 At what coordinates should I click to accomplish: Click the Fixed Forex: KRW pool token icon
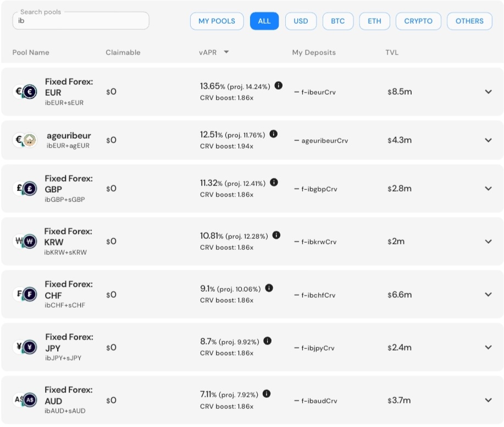pos(25,241)
